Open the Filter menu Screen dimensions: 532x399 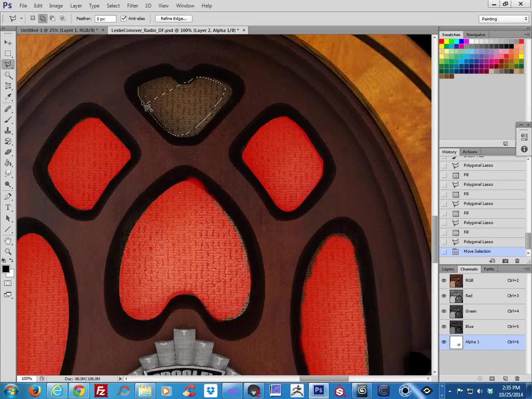(x=133, y=5)
